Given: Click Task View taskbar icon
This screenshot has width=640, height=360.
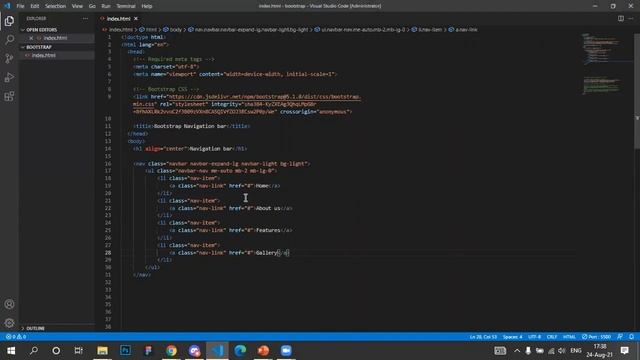Looking at the screenshot, I should tap(78, 351).
